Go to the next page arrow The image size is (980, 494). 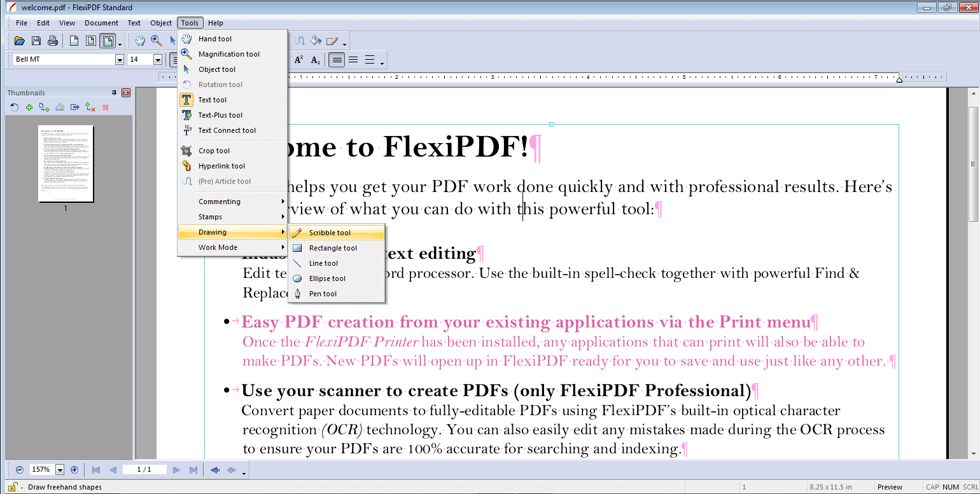(177, 470)
